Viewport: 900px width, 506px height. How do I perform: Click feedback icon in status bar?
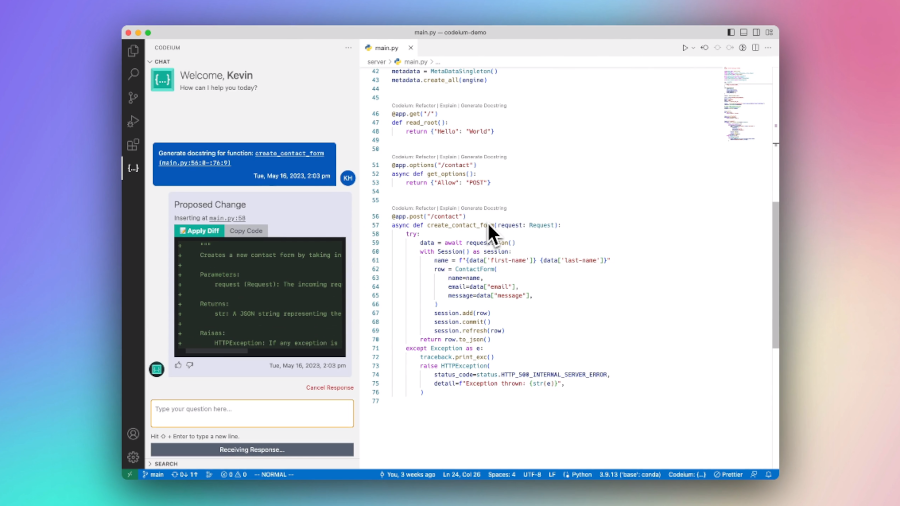(754, 474)
